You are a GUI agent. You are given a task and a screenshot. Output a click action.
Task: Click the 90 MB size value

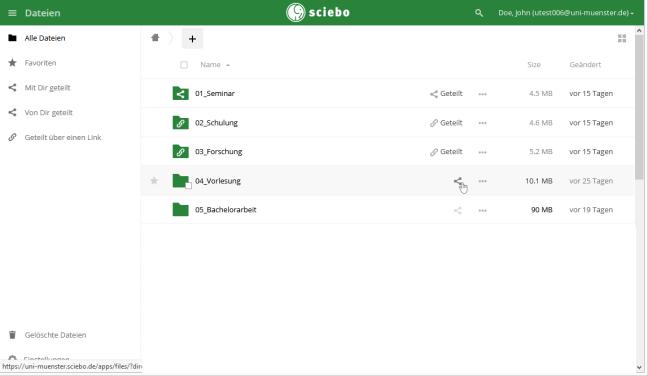542,210
